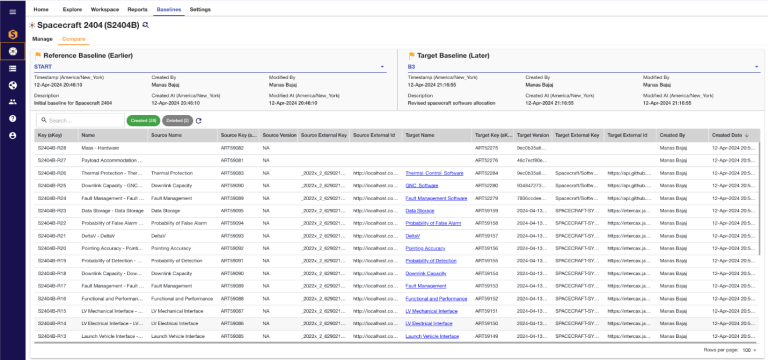Open the hamburger menu in the sidebar

(13, 12)
